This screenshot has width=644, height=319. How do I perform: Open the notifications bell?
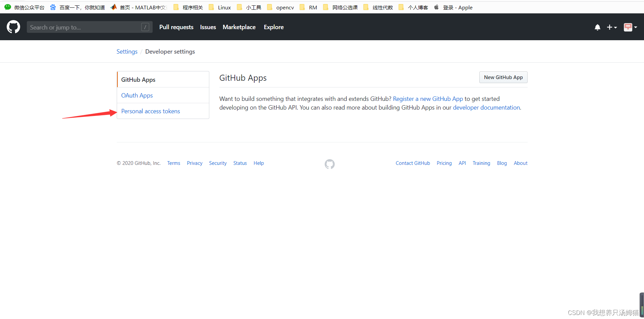pyautogui.click(x=597, y=27)
